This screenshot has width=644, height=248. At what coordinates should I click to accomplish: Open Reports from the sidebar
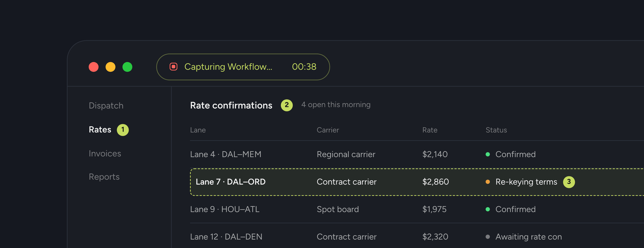tap(104, 177)
